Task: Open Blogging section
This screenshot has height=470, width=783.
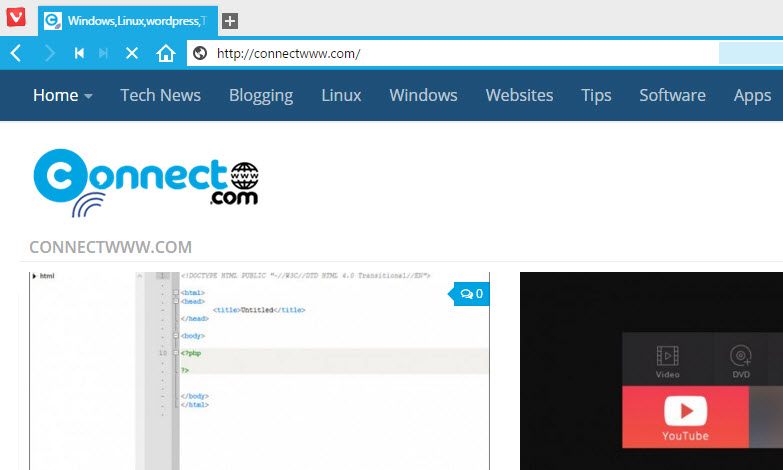Action: point(261,95)
